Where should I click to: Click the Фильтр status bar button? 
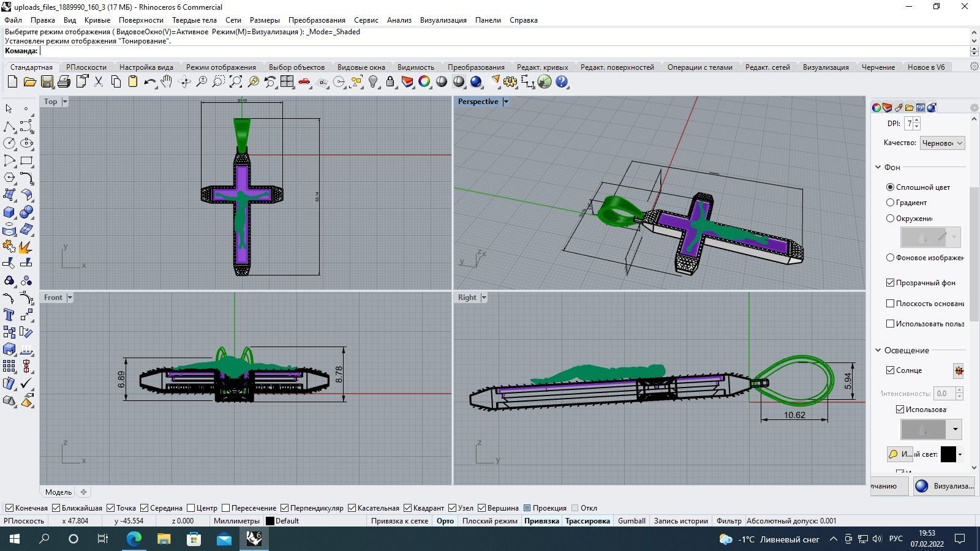(x=729, y=521)
